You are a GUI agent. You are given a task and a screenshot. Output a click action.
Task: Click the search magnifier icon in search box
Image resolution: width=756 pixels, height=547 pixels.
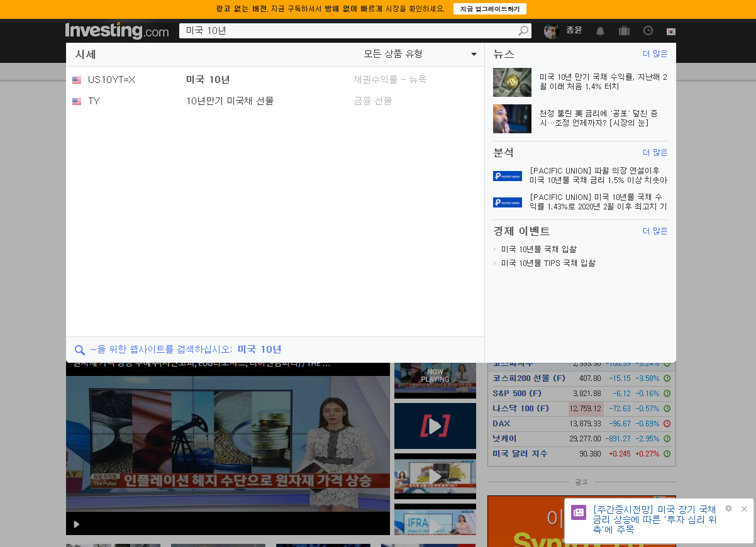(523, 31)
